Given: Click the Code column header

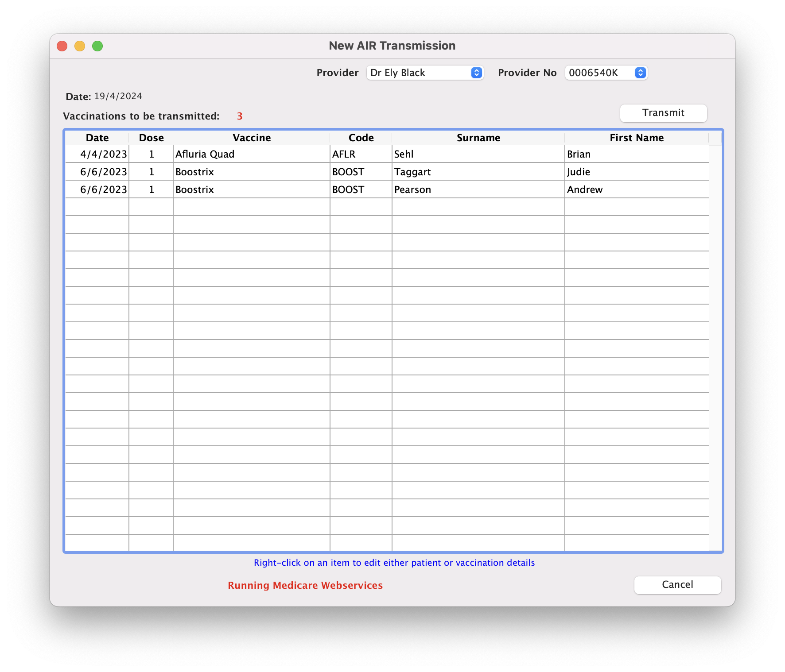Looking at the screenshot, I should pyautogui.click(x=361, y=138).
